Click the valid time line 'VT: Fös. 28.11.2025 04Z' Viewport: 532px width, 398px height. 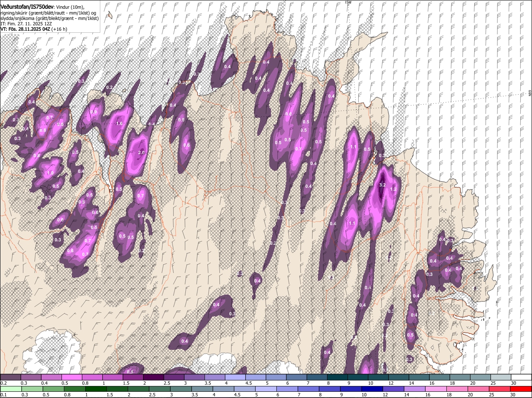point(25,29)
